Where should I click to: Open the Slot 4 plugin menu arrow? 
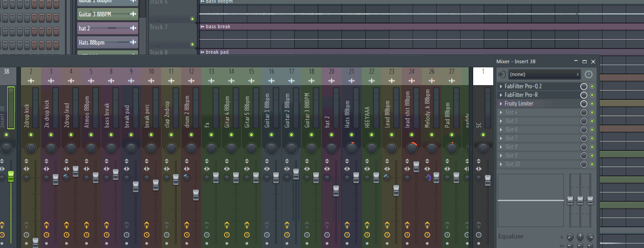point(501,112)
